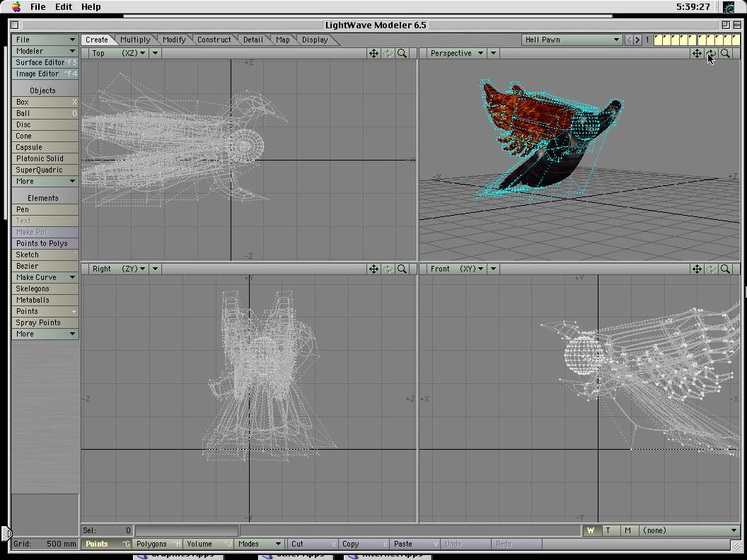The height and width of the screenshot is (560, 747).
Task: Click the pan icon in the Perspective viewport
Action: click(x=697, y=53)
